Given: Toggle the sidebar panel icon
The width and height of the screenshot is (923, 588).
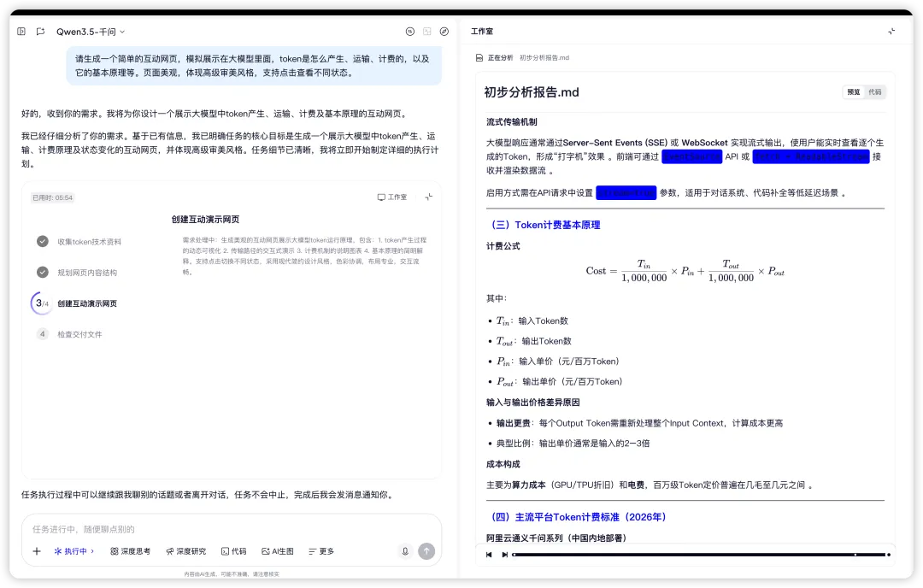Looking at the screenshot, I should 21,32.
